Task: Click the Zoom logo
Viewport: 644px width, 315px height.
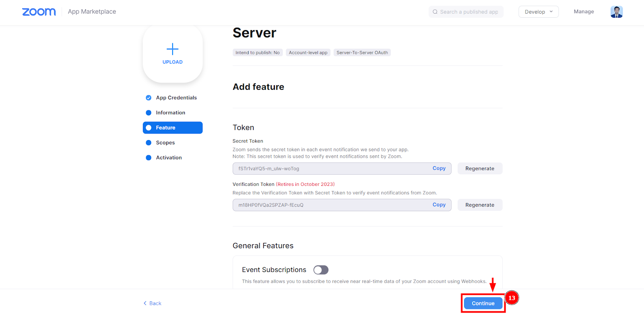Action: tap(39, 12)
